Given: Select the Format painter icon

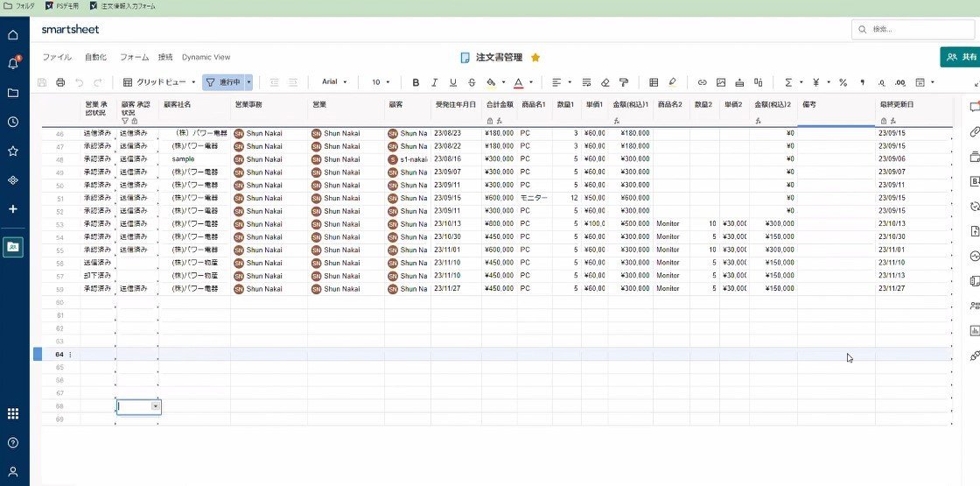Looking at the screenshot, I should coord(624,82).
